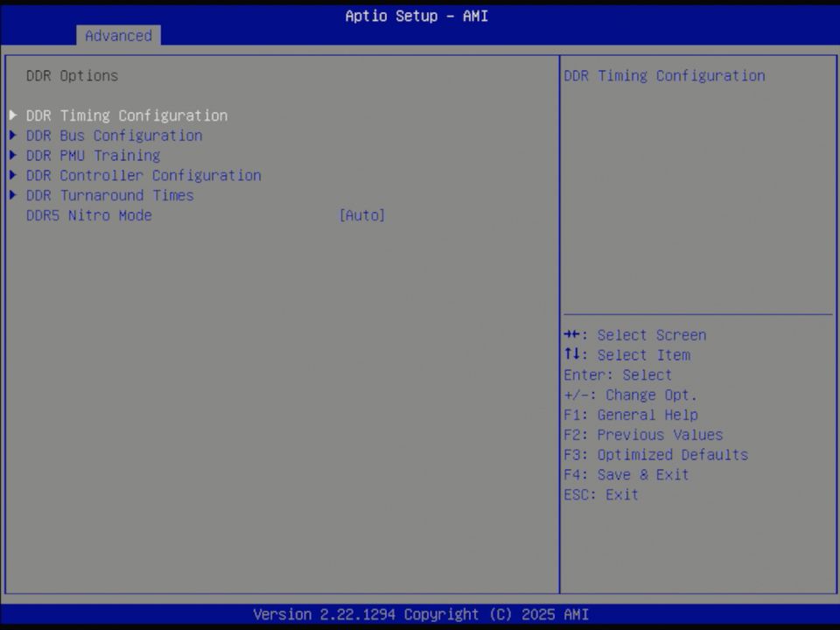
Task: Click the [Auto] value for DDR5 Nitro Mode
Action: (x=361, y=215)
